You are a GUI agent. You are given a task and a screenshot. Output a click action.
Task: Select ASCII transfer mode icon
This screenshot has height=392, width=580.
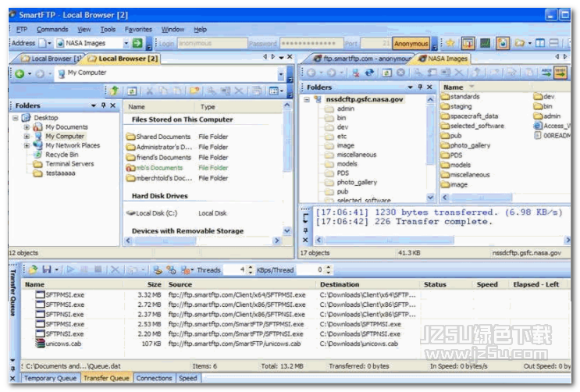tap(546, 73)
